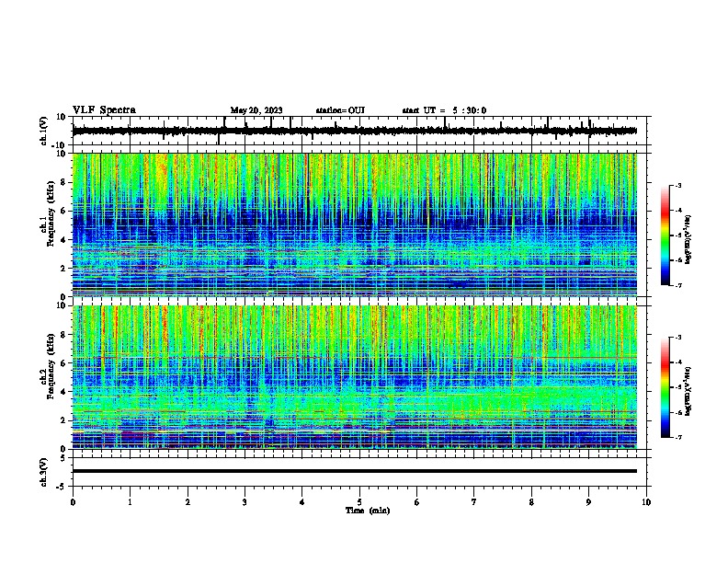This screenshot has width=728, height=563.
Task: Click the ch.1(V) axis label
Action: pos(44,131)
